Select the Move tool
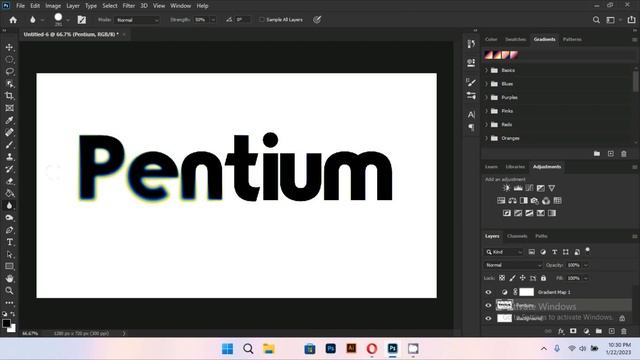640x360 pixels. 9,47
